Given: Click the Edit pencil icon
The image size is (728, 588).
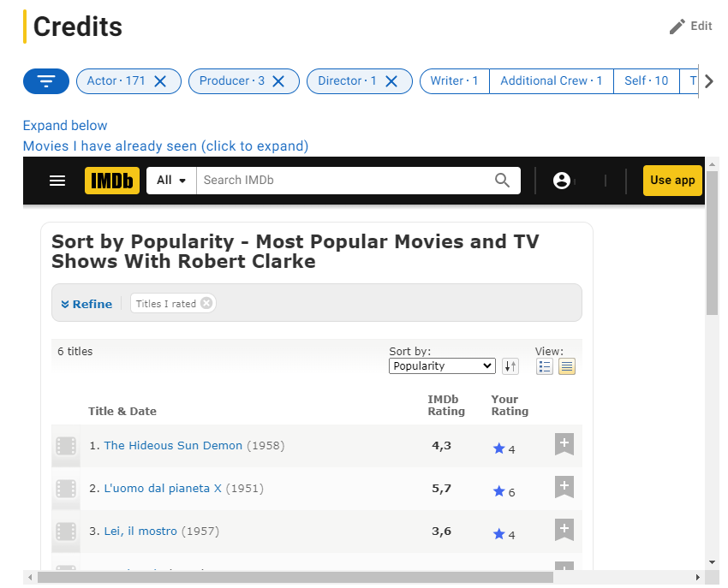Looking at the screenshot, I should click(677, 27).
